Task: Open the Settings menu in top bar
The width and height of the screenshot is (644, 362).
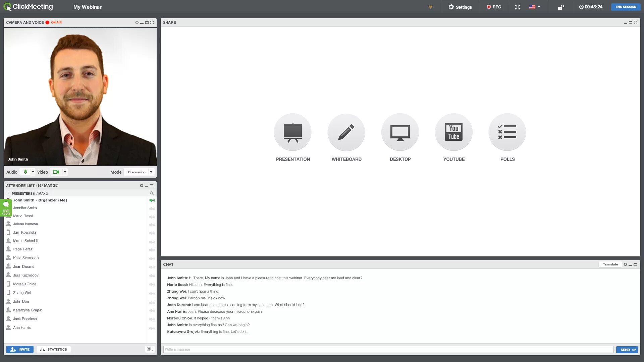Action: [x=460, y=7]
